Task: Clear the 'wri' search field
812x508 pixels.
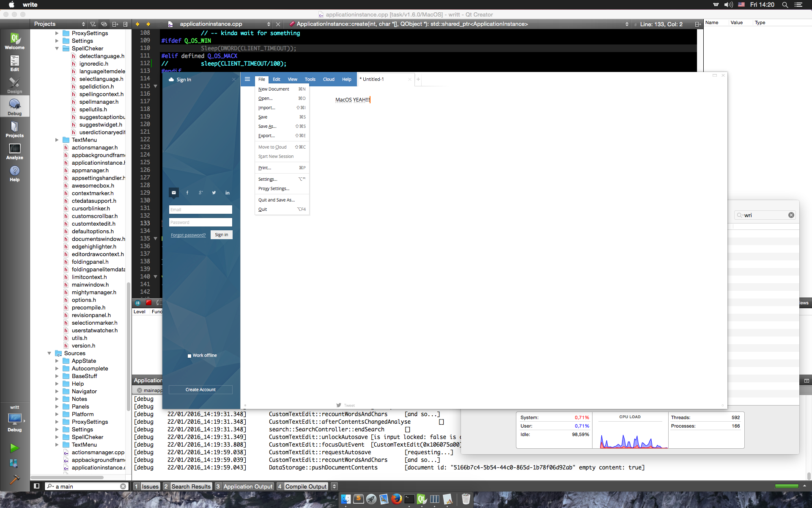Action: pos(791,215)
